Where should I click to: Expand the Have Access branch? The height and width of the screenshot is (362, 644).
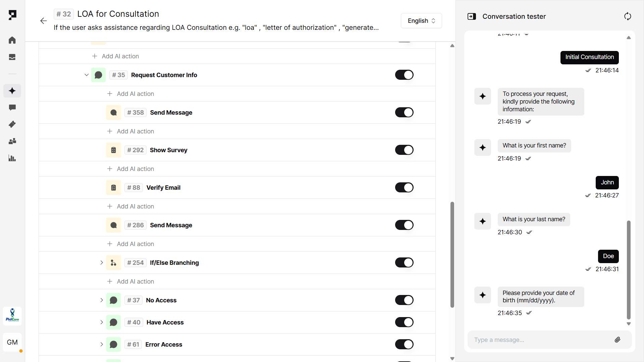tap(102, 322)
